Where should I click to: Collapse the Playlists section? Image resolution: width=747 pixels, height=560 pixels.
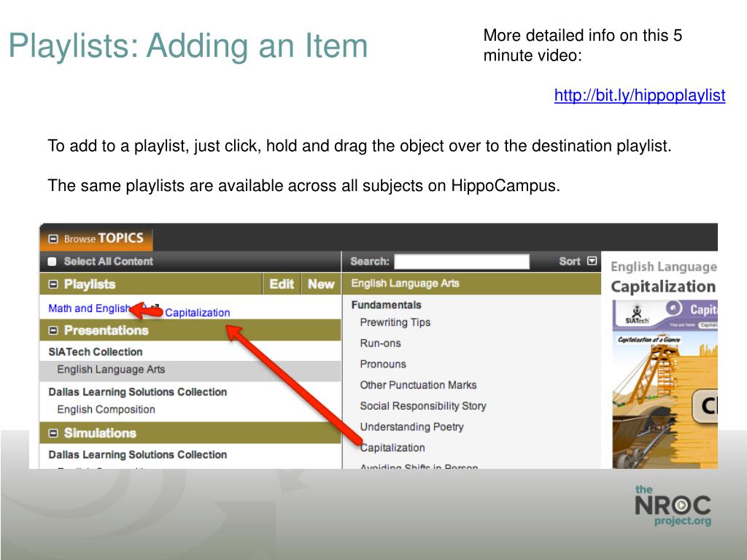(53, 284)
